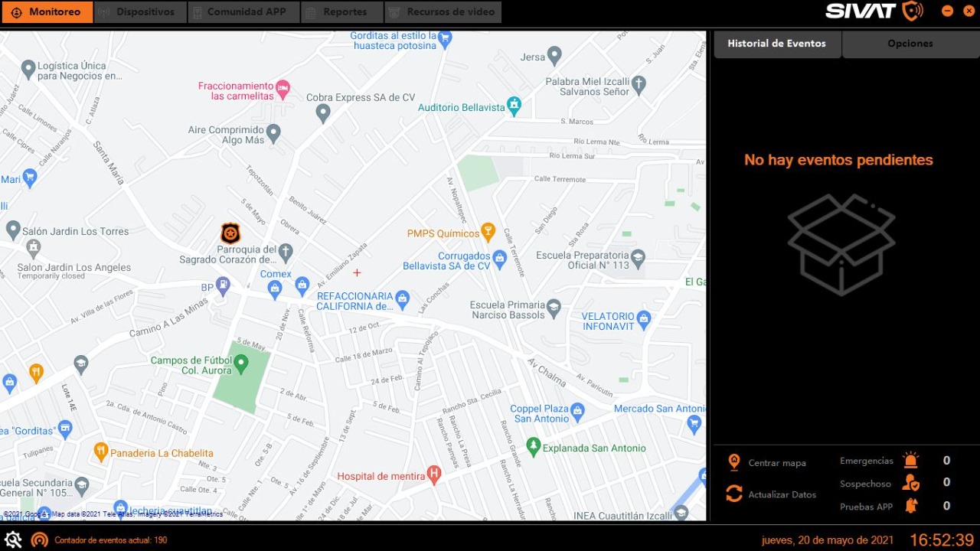Click the Logística Única para Negocios marker
Screen dimensions: 980x551
28,69
